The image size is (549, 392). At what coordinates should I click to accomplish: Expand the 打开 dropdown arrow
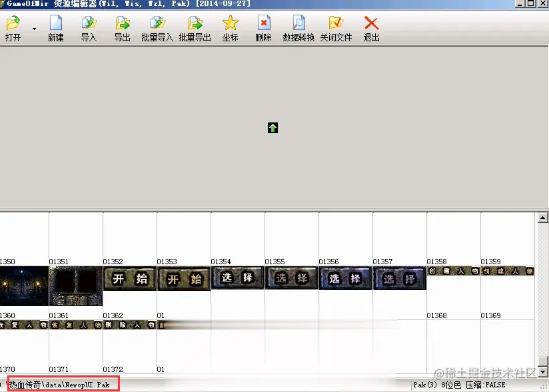click(x=34, y=29)
